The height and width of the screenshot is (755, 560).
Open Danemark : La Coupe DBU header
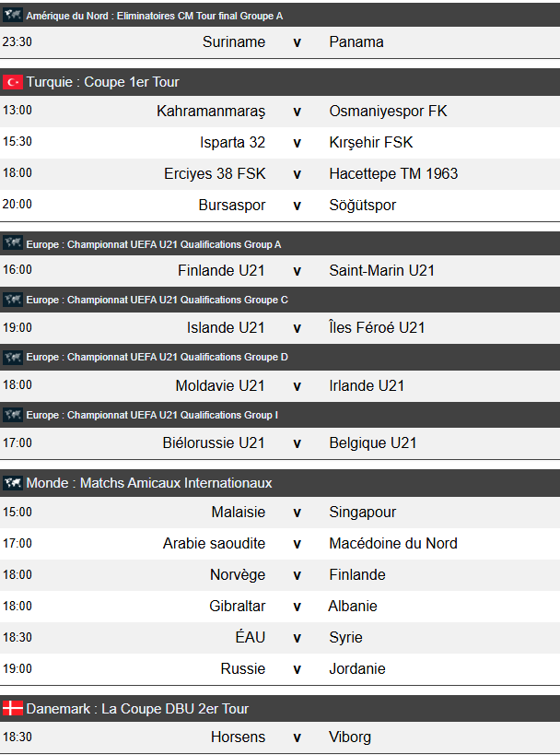coord(138,708)
